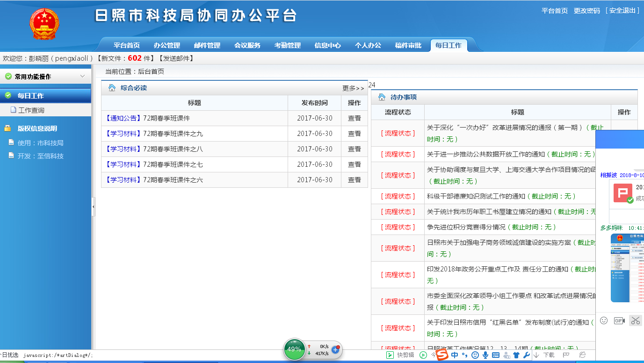Open the Sogou soft keyboard icon

pyautogui.click(x=496, y=355)
